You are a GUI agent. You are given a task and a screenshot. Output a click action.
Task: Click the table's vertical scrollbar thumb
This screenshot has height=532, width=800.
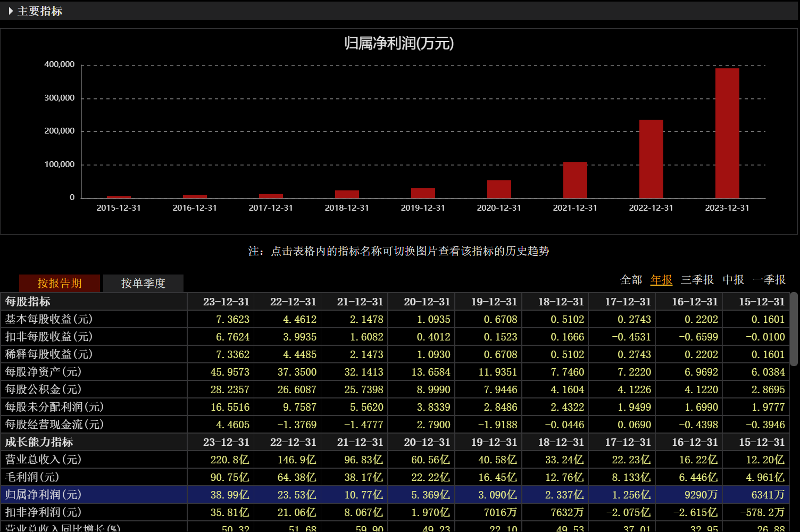[794, 329]
